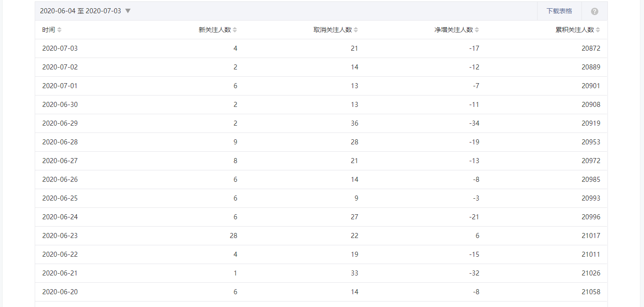Click net increase value -34

point(474,123)
